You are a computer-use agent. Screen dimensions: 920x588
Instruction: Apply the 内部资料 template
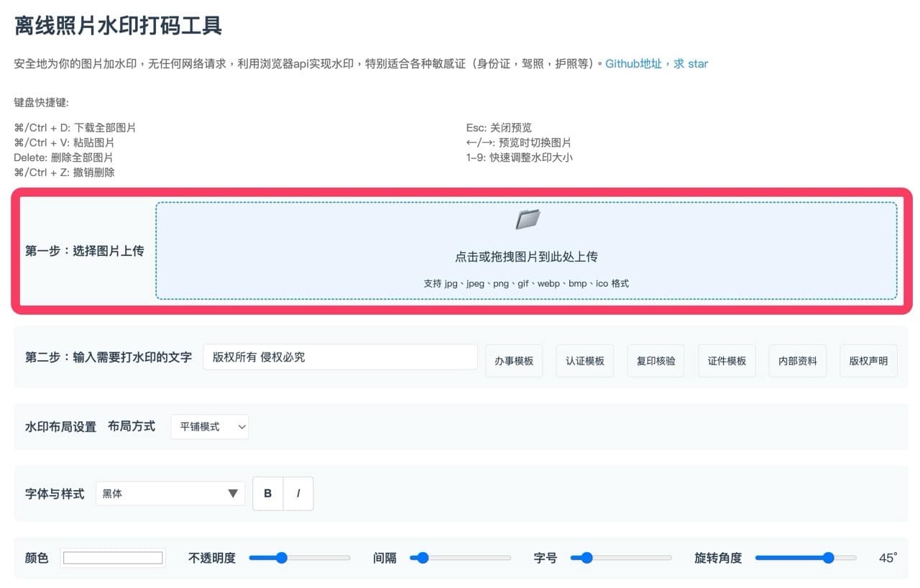(x=798, y=361)
